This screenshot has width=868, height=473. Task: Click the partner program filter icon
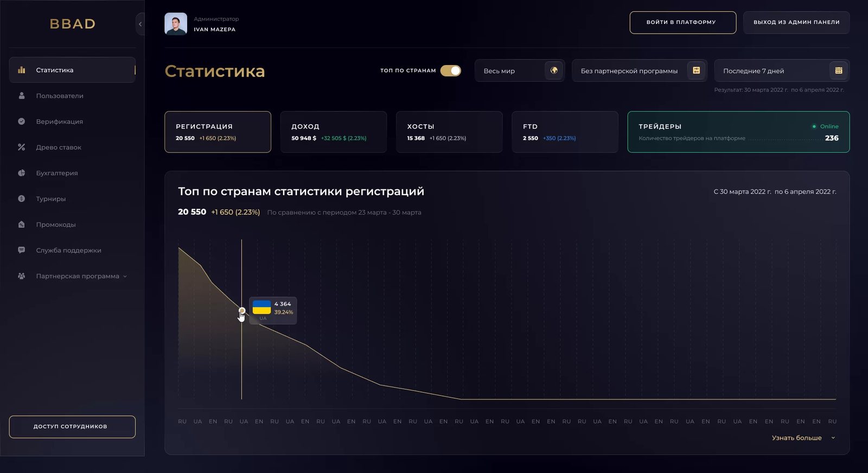click(x=696, y=71)
